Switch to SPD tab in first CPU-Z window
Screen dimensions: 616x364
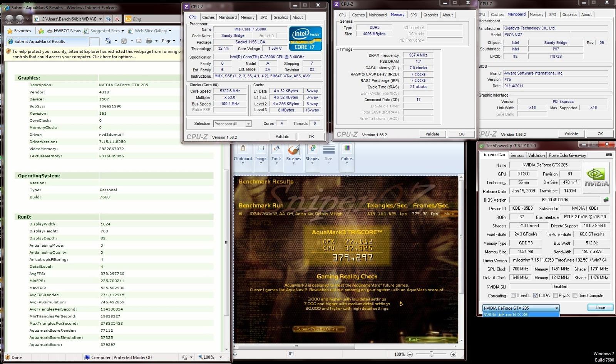click(264, 17)
